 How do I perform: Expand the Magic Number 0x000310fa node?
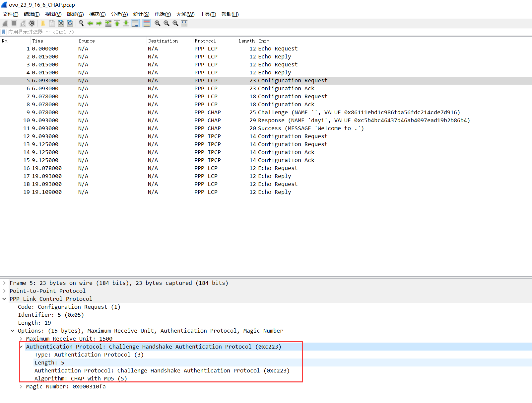[x=21, y=387]
